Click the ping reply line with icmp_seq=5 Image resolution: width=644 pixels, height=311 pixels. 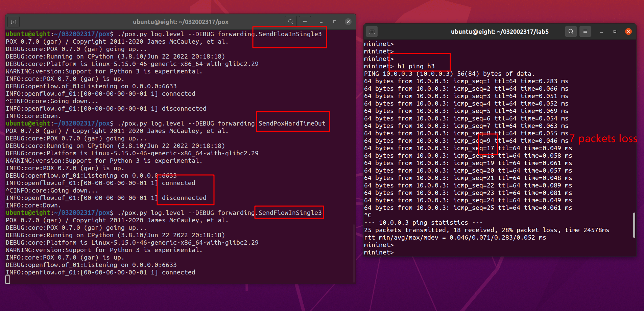(x=466, y=111)
